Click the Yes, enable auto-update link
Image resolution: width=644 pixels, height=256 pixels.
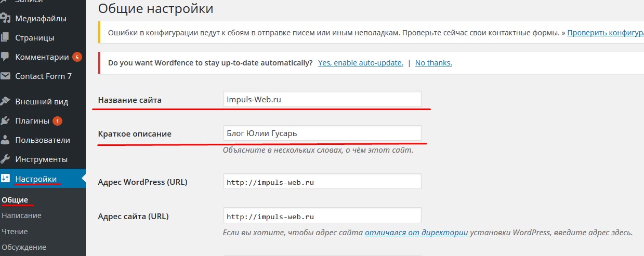[361, 63]
